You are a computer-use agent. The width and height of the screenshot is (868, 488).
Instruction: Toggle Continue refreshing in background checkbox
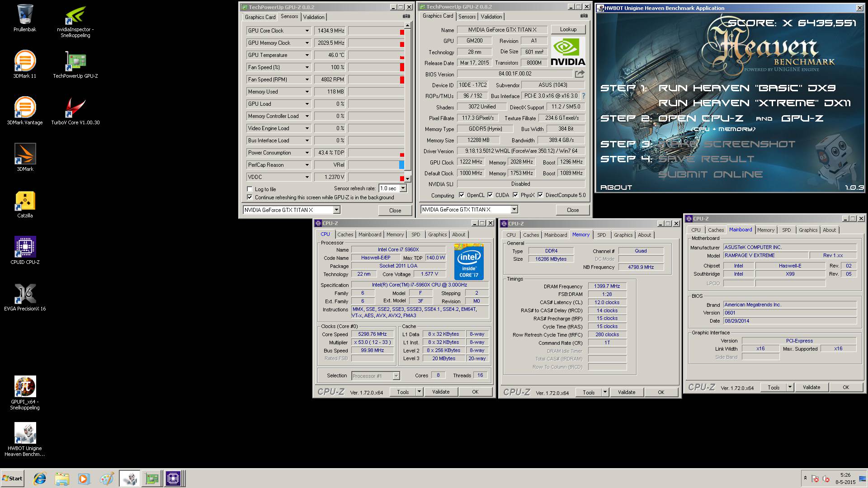pyautogui.click(x=250, y=197)
